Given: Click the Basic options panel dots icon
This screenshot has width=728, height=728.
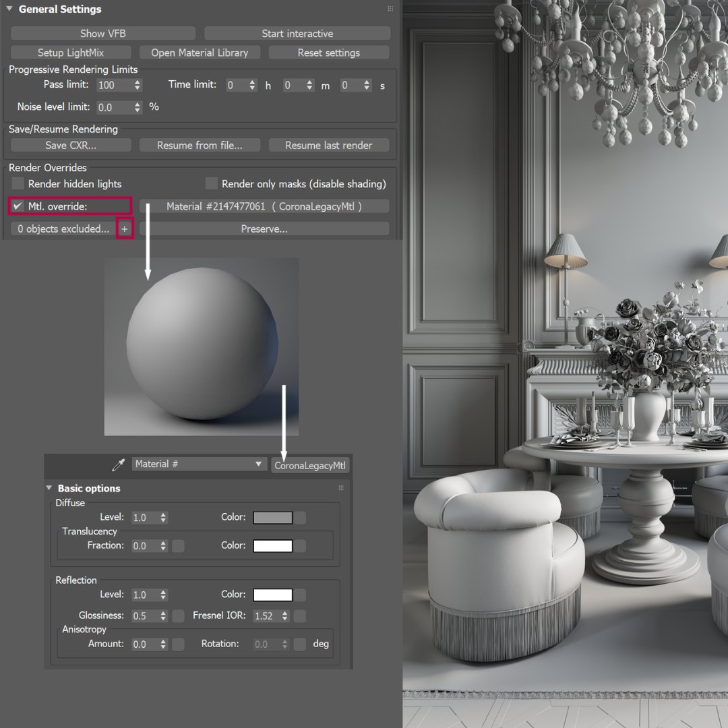Looking at the screenshot, I should coord(342,487).
